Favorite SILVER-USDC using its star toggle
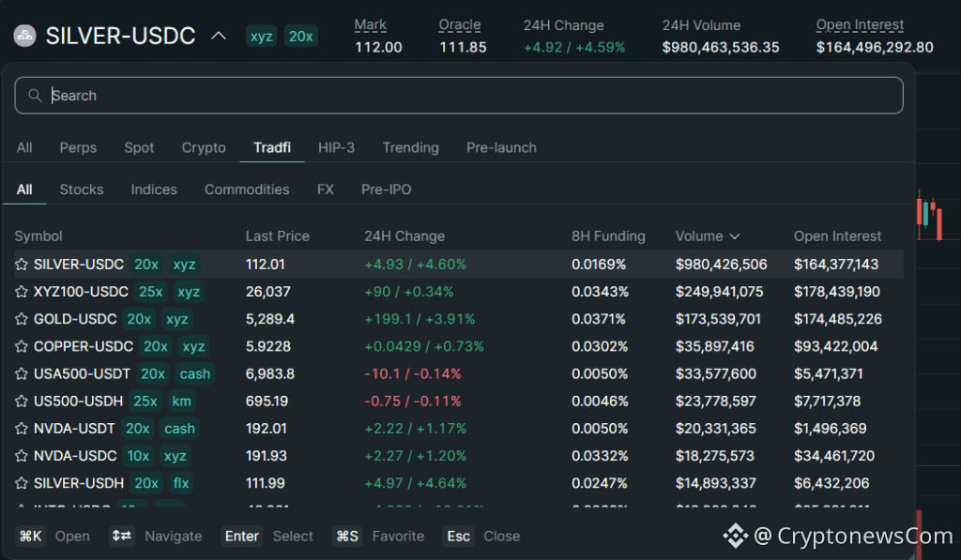Viewport: 961px width, 560px height. tap(20, 264)
